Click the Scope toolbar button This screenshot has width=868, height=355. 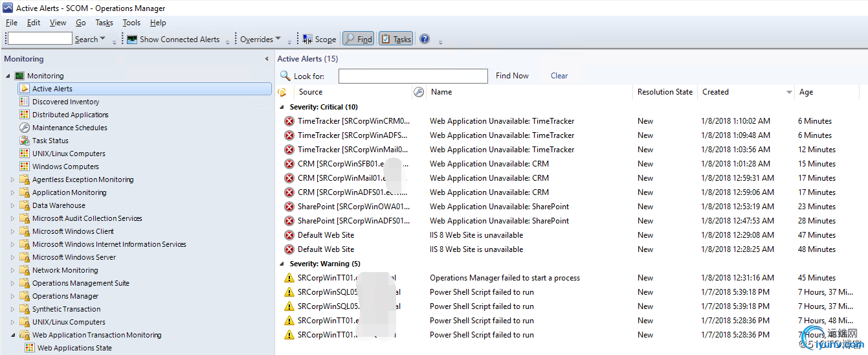[x=319, y=39]
